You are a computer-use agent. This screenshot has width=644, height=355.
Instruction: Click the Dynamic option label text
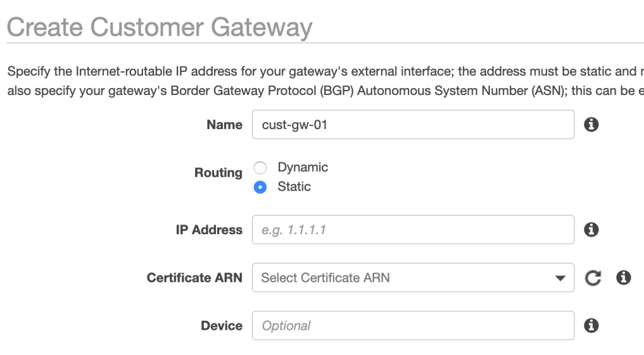point(303,167)
